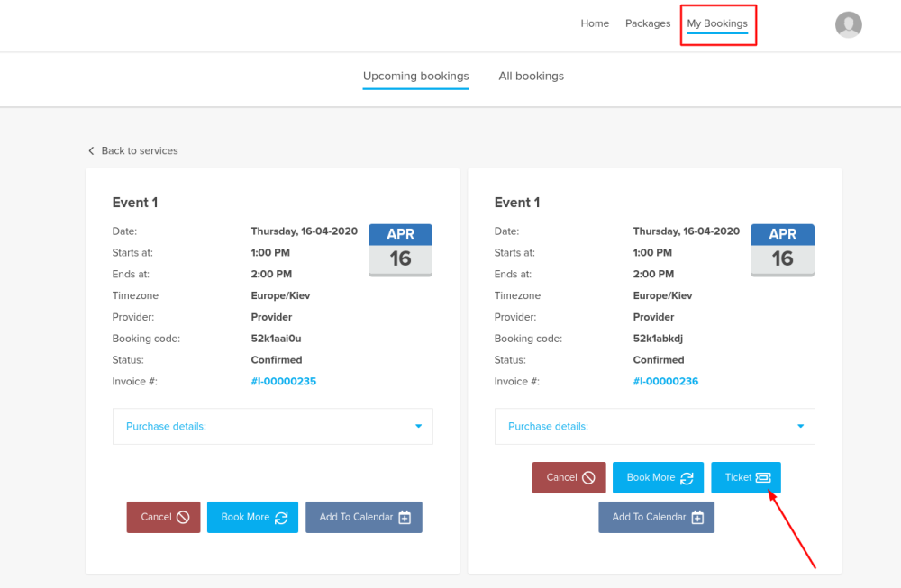This screenshot has height=588, width=901.
Task: Cancel the booking with code 52k1abkdj
Action: [569, 477]
